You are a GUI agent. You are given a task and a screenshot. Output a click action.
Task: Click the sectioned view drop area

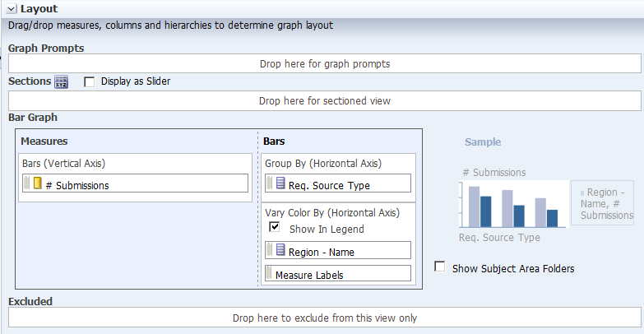(x=324, y=100)
